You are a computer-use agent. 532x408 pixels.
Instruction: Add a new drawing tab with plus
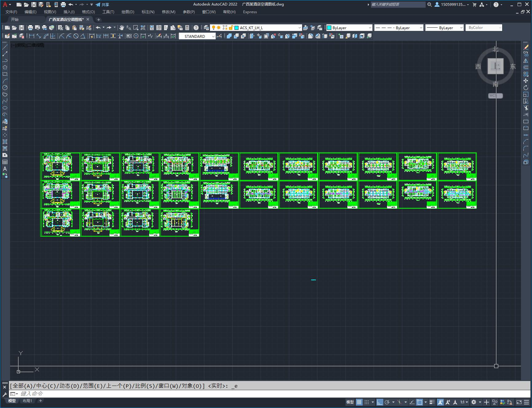[x=99, y=20]
